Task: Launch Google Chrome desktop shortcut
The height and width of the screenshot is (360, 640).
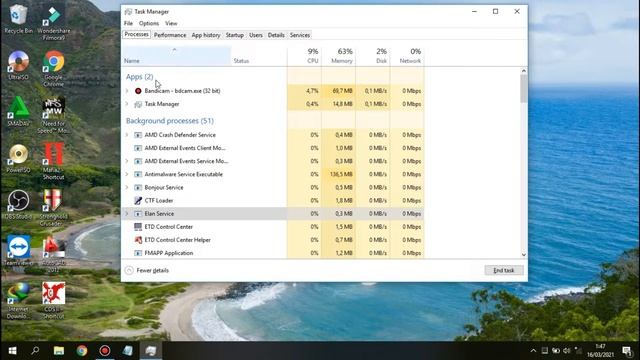Action: click(53, 68)
